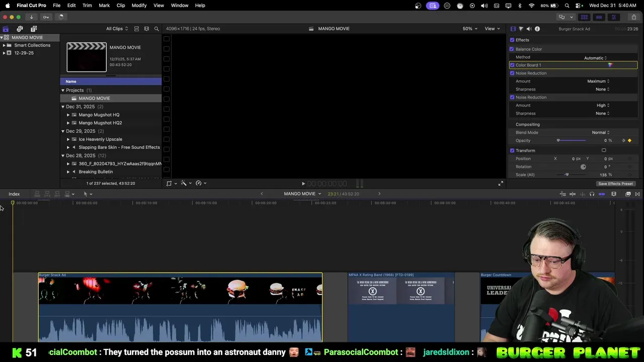This screenshot has width=644, height=362.
Task: Toggle the Transform checkbox
Action: click(512, 151)
